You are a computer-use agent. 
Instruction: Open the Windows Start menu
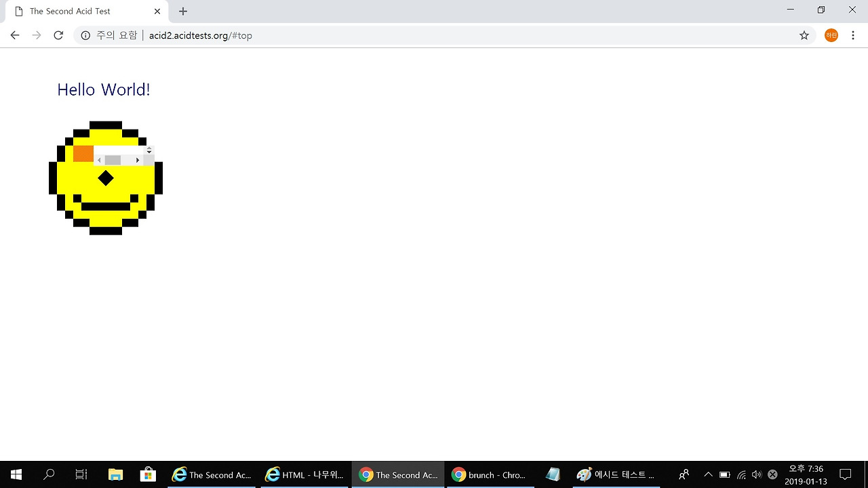16,474
